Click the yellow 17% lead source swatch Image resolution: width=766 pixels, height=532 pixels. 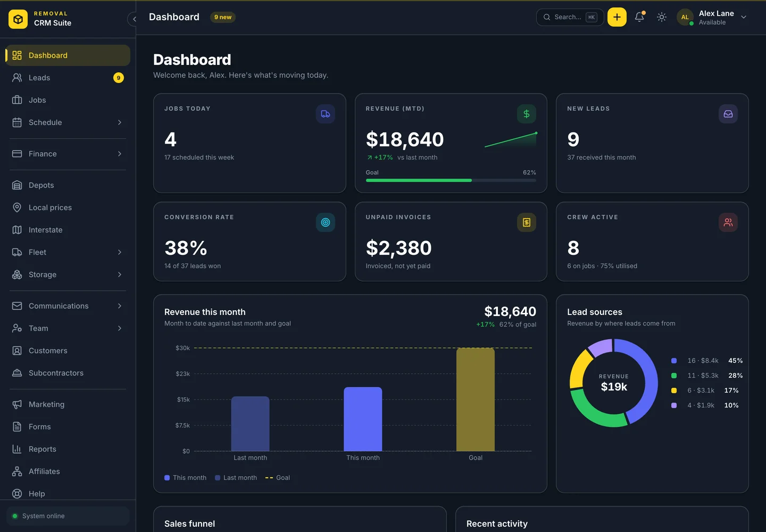pos(674,390)
